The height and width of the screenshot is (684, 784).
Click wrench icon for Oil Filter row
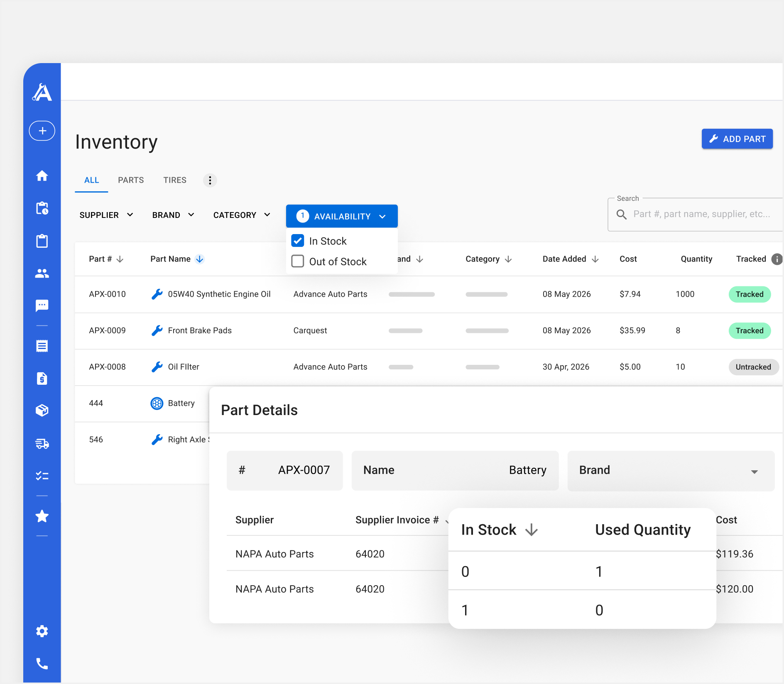[x=157, y=367]
